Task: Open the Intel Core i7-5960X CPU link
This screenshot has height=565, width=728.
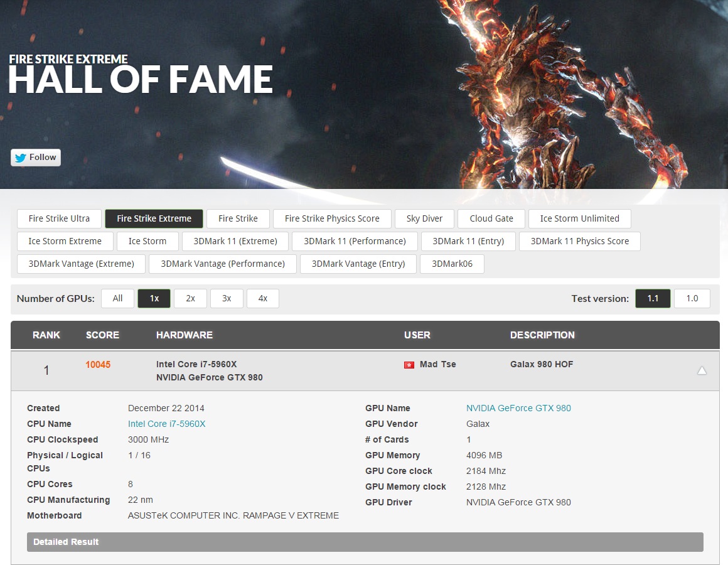Action: coord(167,424)
